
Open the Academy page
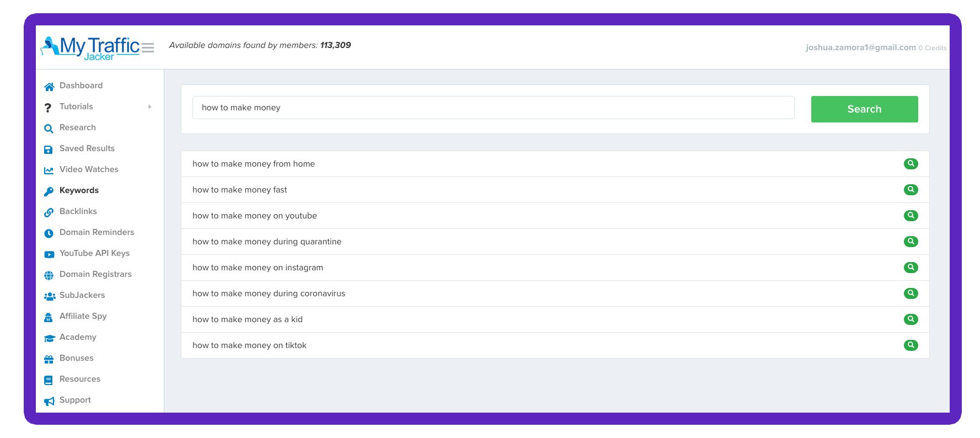click(x=78, y=337)
